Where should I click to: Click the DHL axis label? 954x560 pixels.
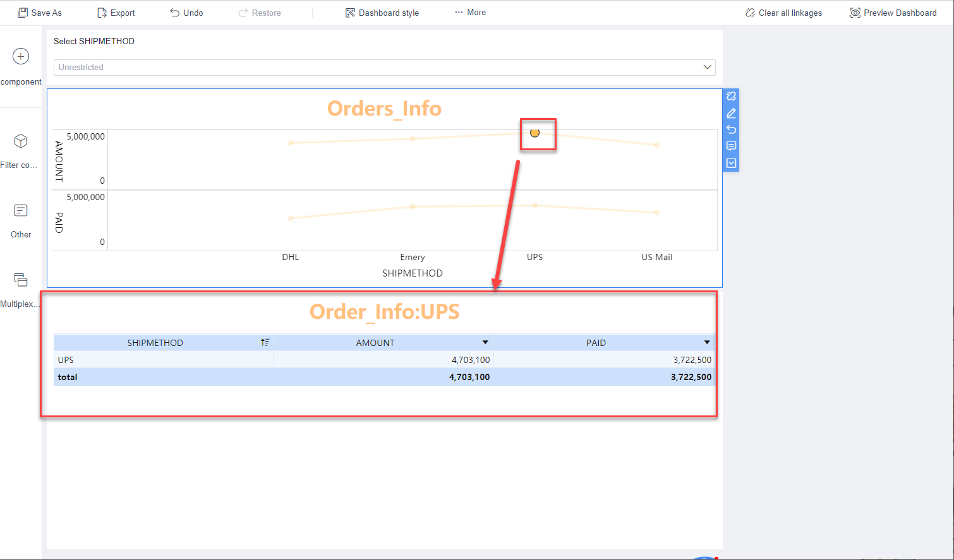[291, 257]
